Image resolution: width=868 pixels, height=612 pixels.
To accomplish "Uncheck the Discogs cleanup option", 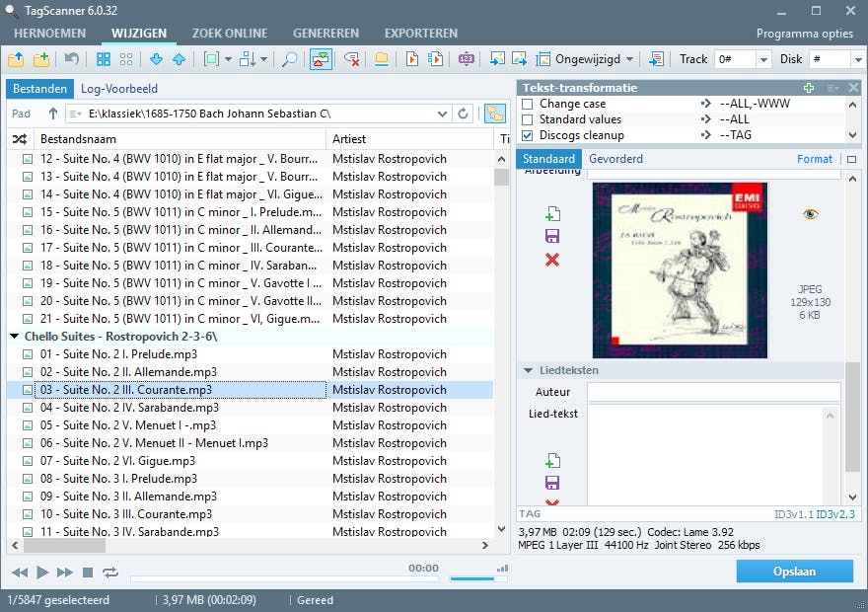I will click(x=527, y=135).
